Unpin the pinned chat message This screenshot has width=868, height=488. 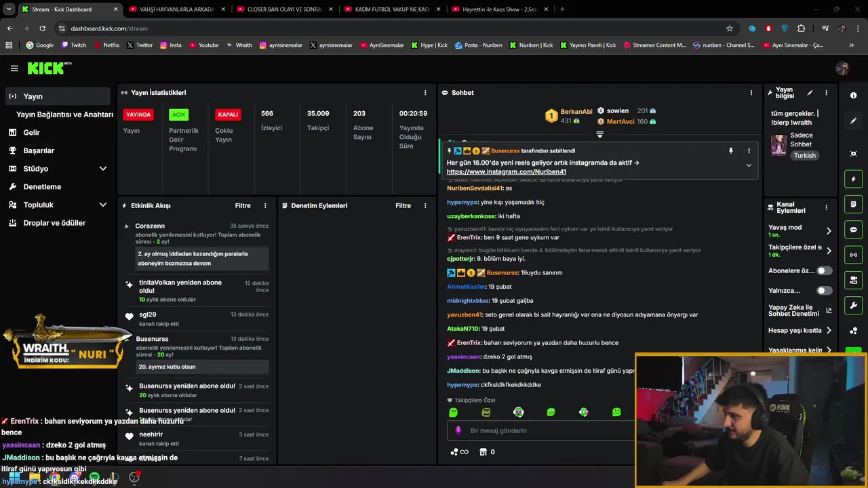click(730, 151)
